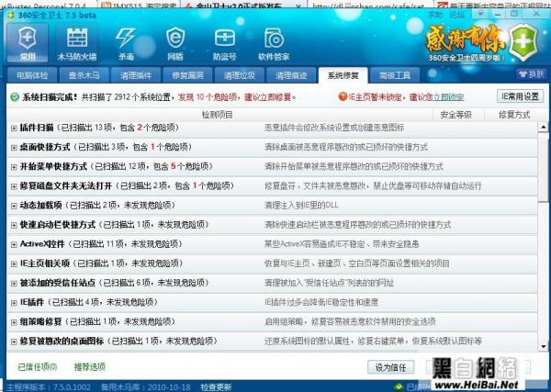Click the 建议您立即锁定 link
Viewport: 551px width, 392px height.
tap(439, 96)
